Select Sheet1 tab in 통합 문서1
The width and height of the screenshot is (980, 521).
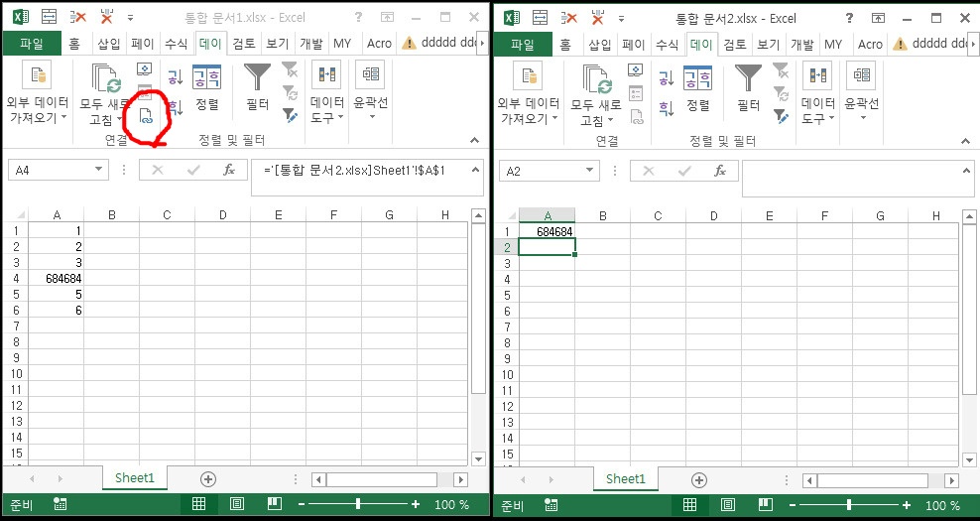tap(134, 478)
